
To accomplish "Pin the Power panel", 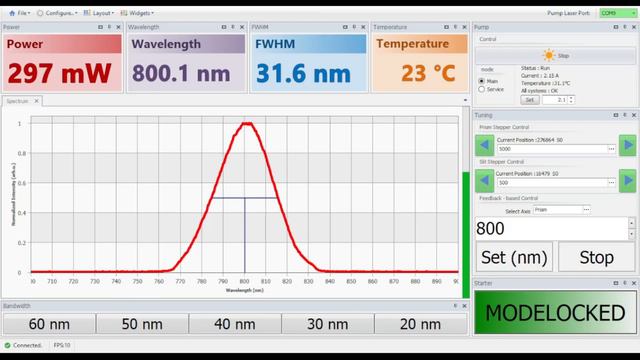I will pyautogui.click(x=109, y=27).
